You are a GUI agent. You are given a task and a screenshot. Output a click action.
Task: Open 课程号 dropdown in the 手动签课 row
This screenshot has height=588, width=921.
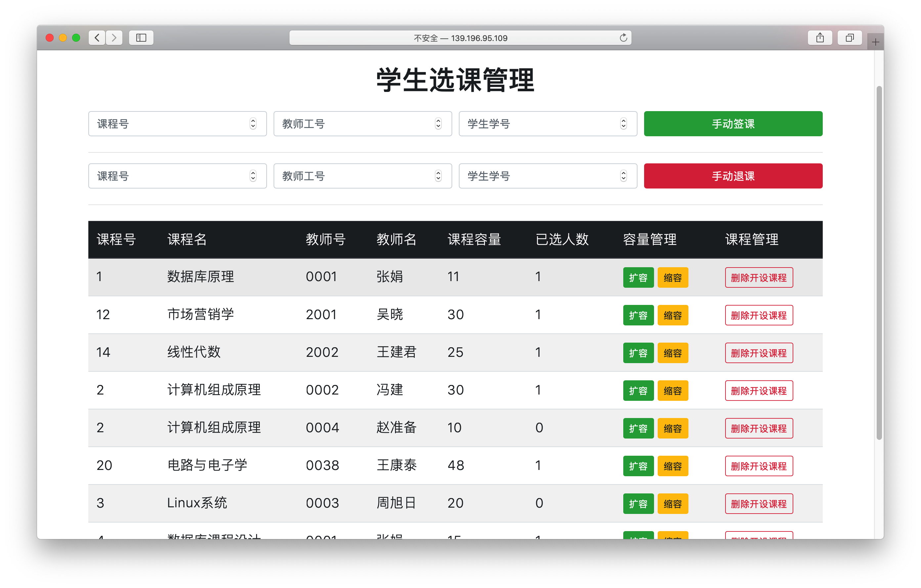point(177,123)
